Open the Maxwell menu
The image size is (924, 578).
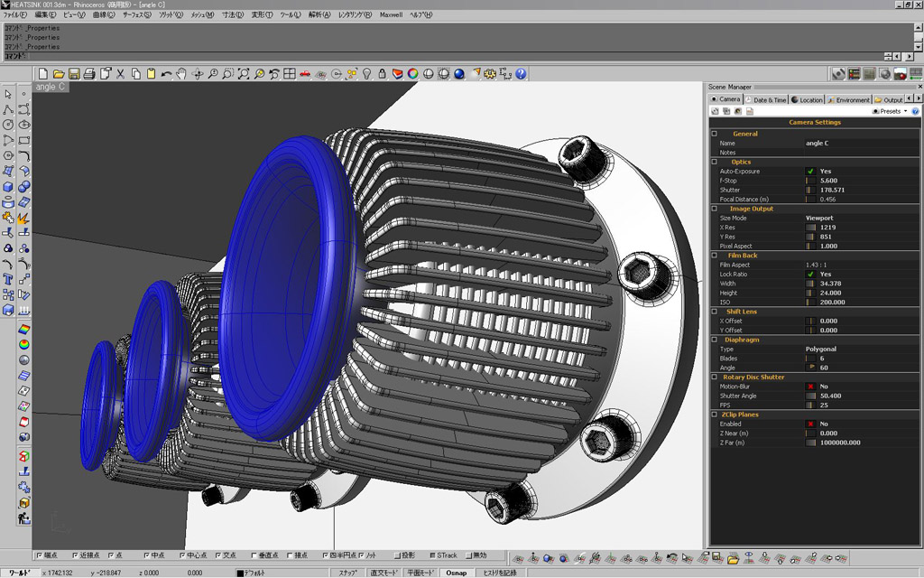pos(391,15)
